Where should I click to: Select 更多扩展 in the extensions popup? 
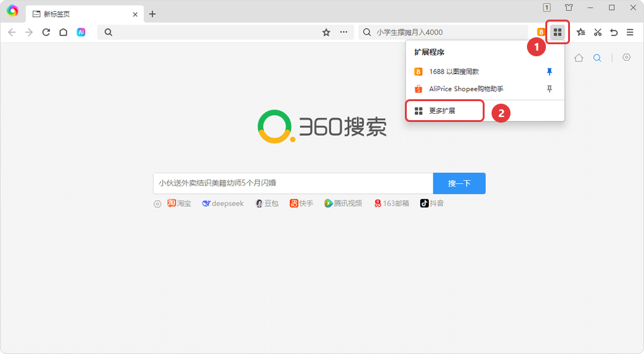pyautogui.click(x=443, y=111)
